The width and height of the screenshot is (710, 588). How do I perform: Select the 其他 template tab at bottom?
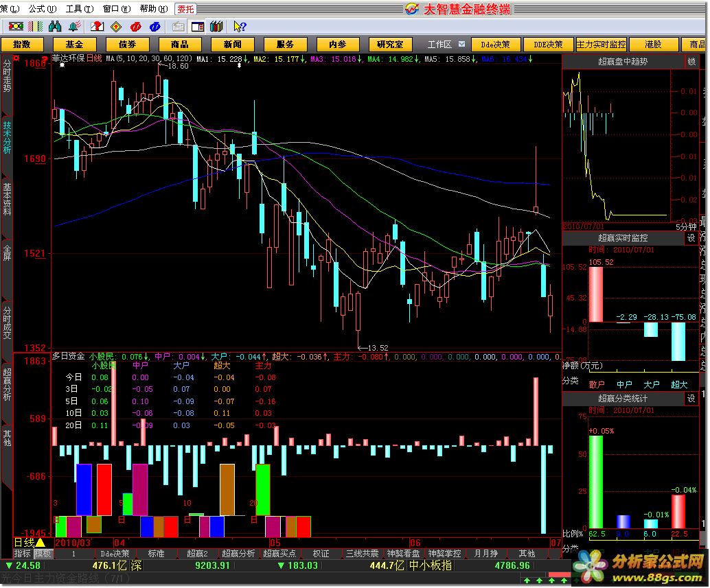[527, 554]
